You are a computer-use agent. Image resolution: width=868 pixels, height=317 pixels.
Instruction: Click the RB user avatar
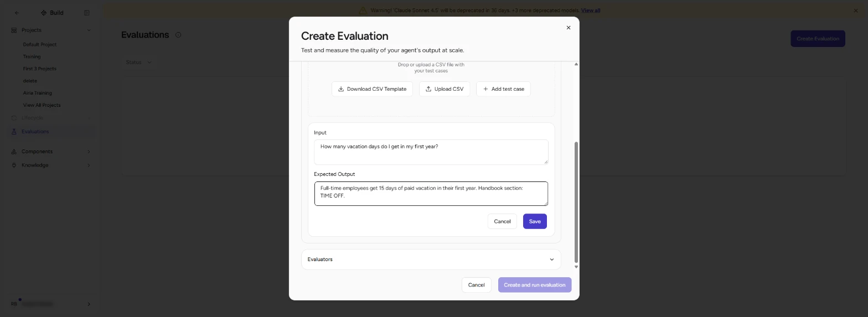[14, 304]
